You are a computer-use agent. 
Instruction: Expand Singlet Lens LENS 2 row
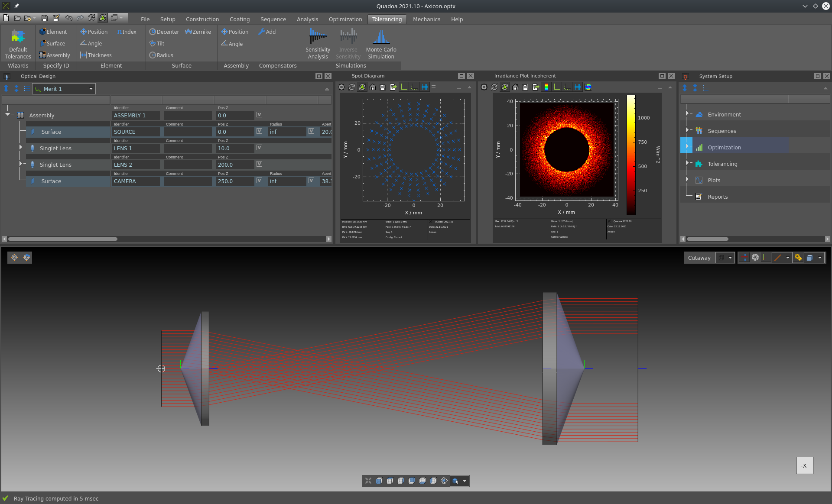(x=20, y=164)
